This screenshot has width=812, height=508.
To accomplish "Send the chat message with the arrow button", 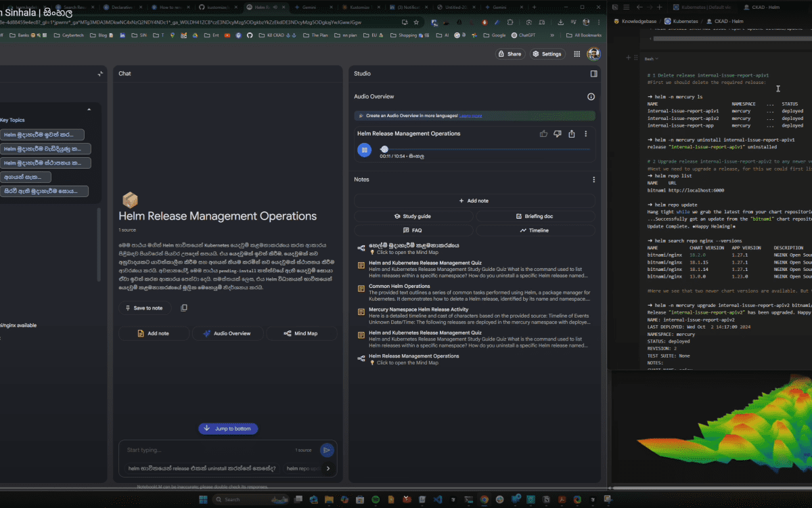I will (x=327, y=450).
